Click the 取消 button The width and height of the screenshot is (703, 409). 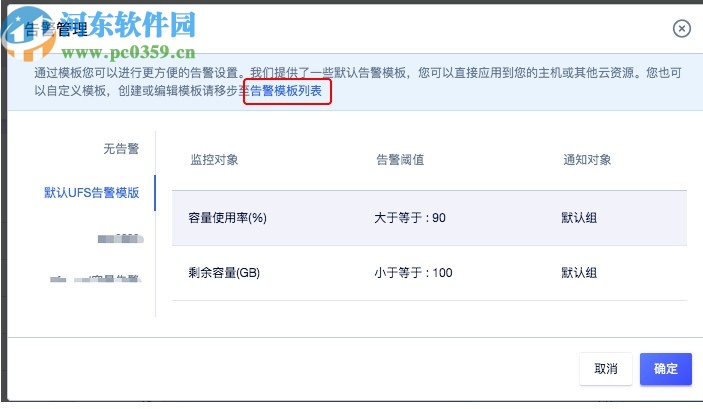pos(606,369)
